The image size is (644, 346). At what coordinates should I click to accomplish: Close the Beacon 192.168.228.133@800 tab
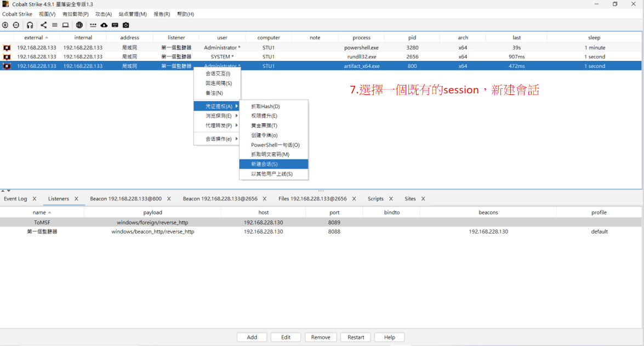[169, 199]
